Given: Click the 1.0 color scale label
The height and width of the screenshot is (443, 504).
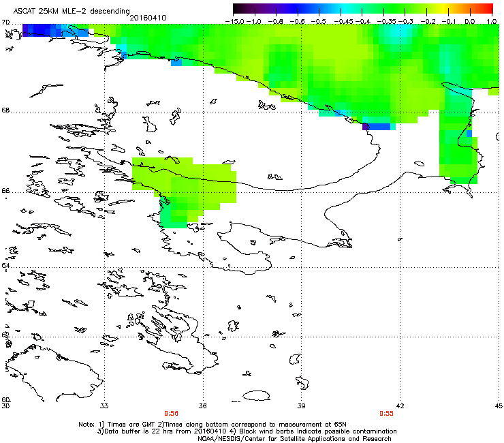Looking at the screenshot, I should pos(492,22).
